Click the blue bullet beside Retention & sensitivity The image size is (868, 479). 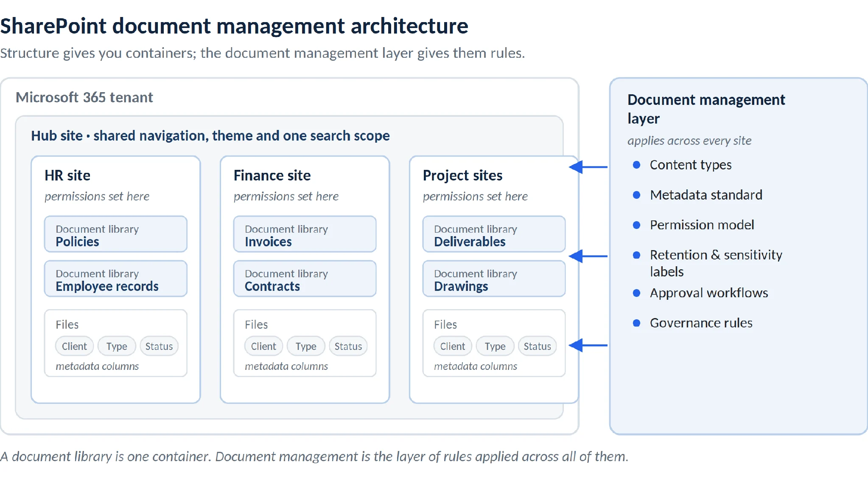click(636, 255)
